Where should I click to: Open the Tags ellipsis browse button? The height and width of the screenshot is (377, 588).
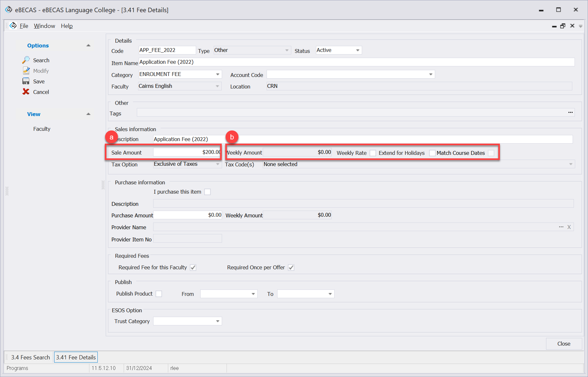click(x=570, y=113)
